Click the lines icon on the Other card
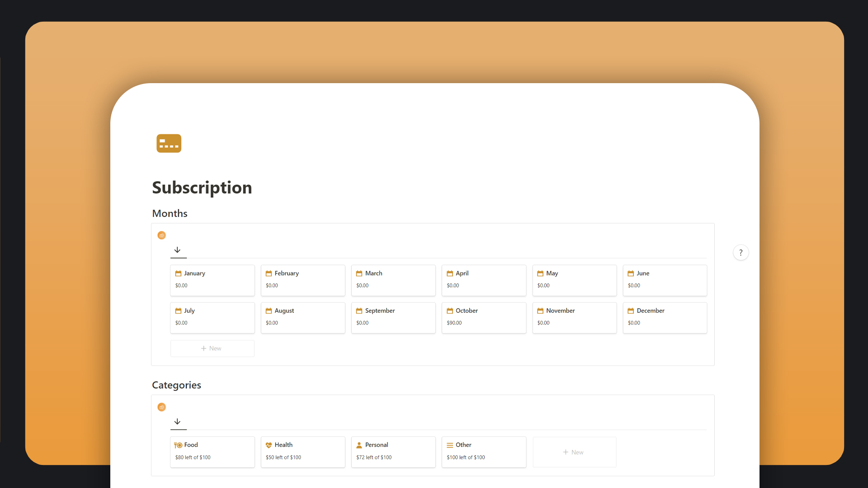This screenshot has height=488, width=868. tap(449, 445)
